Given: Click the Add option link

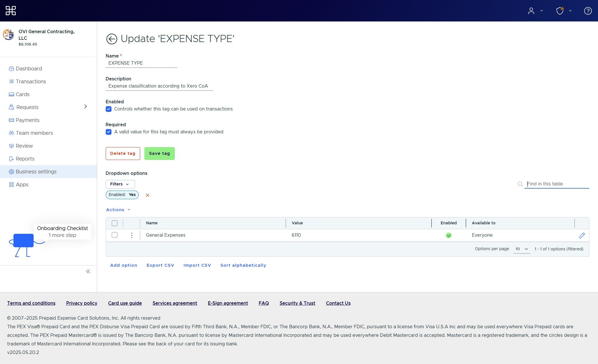Looking at the screenshot, I should 123,265.
